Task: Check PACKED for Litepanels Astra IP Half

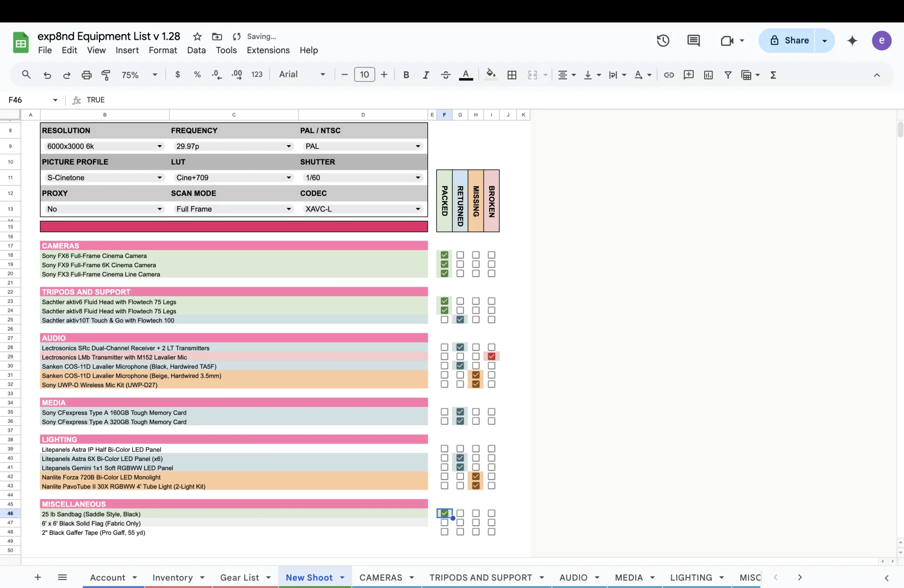Action: (x=444, y=449)
